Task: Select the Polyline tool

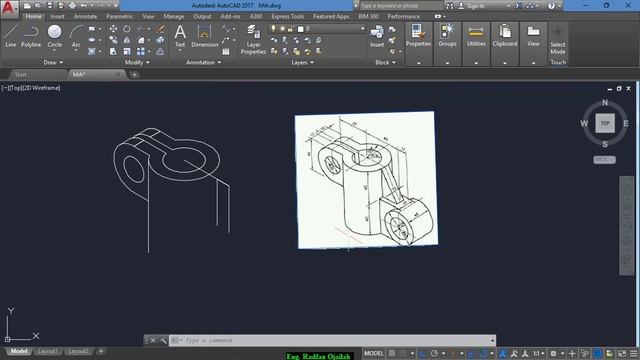Action: click(31, 36)
